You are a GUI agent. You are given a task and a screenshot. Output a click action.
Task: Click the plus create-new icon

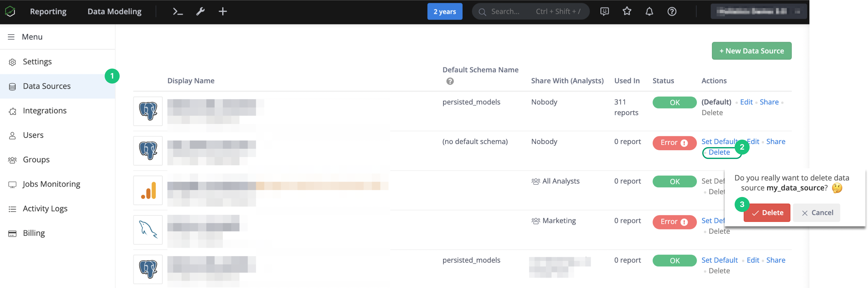(x=223, y=12)
